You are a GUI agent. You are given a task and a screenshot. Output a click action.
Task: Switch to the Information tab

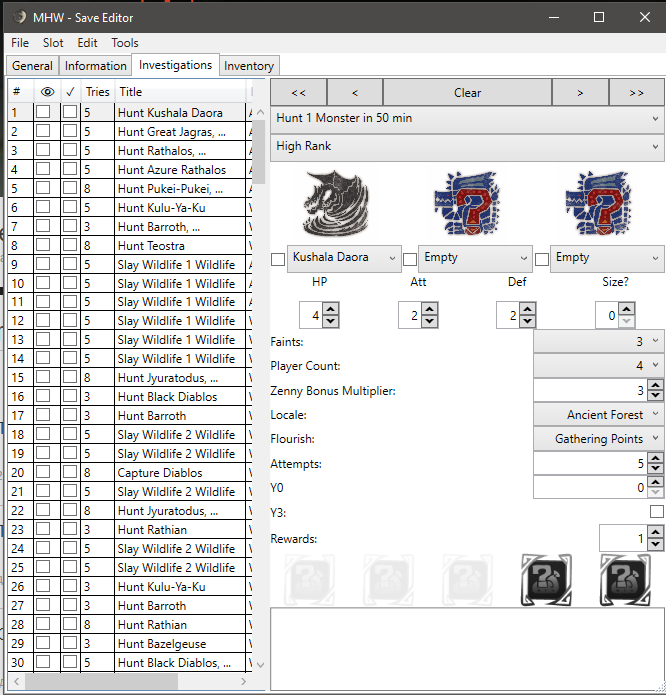(96, 66)
